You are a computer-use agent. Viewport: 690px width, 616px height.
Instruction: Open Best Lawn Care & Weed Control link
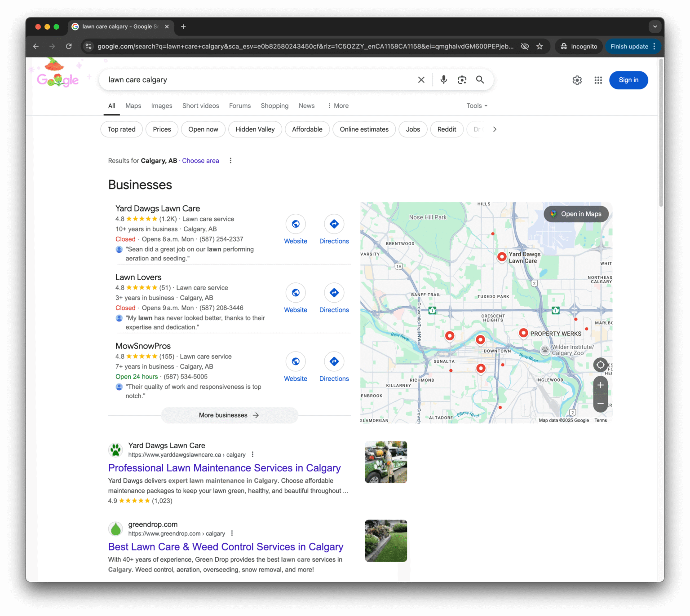[x=226, y=547]
